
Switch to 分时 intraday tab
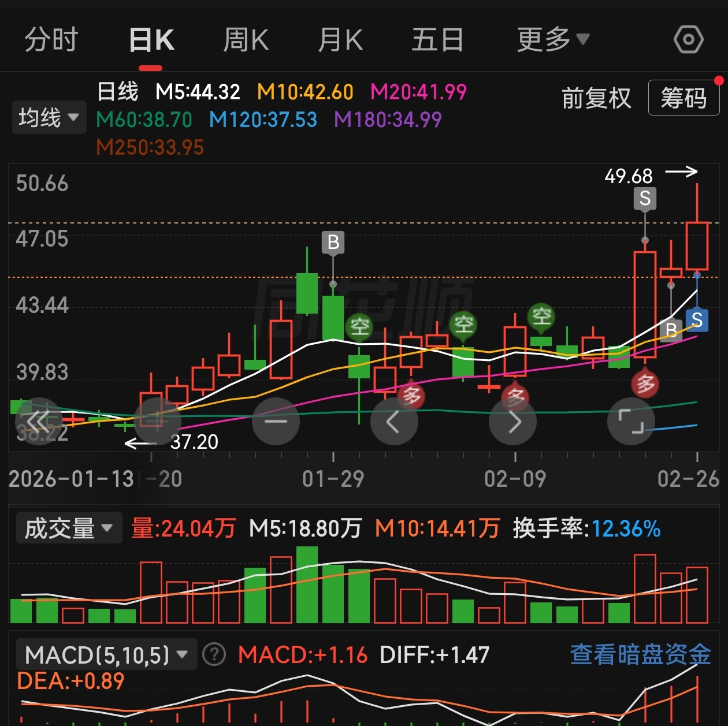click(x=51, y=40)
